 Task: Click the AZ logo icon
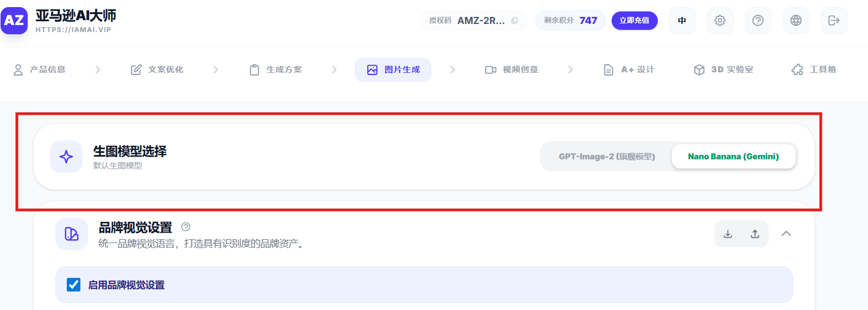(14, 21)
